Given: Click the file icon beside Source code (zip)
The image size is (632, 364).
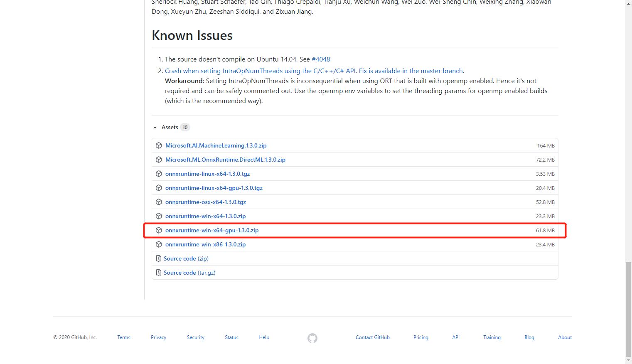Looking at the screenshot, I should 158,258.
